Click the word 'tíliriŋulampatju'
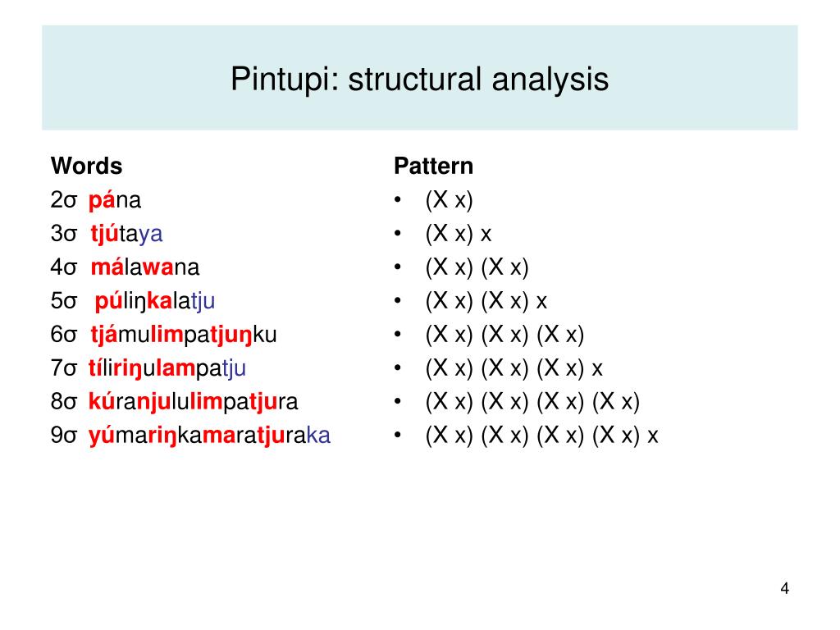 [x=167, y=368]
